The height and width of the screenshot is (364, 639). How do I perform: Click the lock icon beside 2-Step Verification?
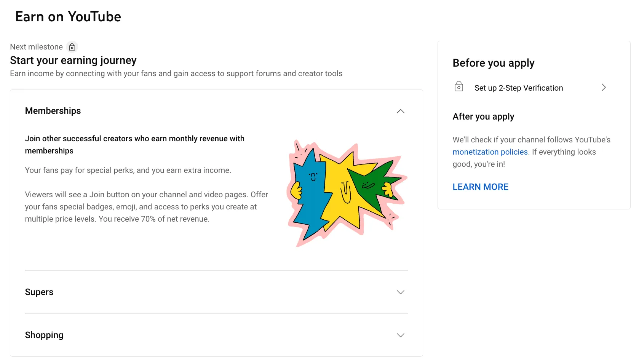tap(459, 87)
